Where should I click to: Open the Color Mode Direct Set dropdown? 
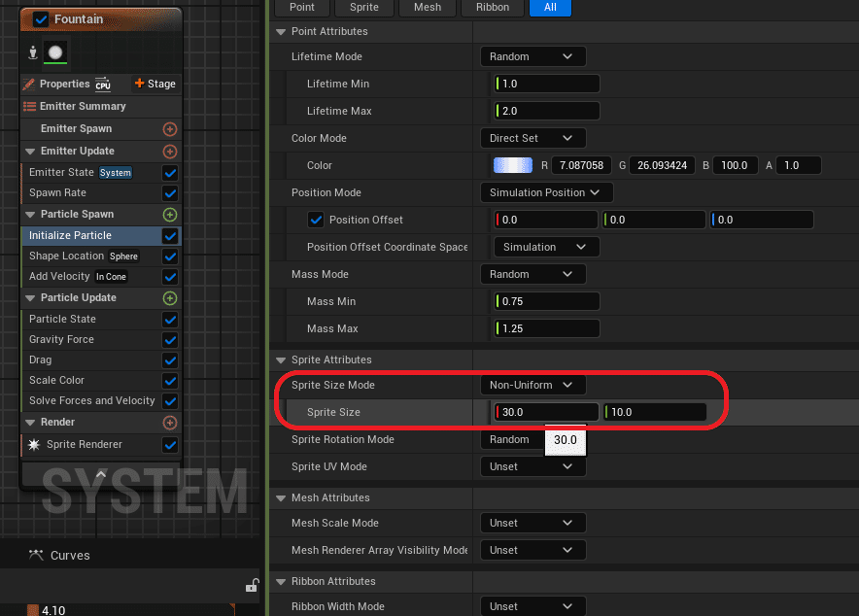coord(533,138)
